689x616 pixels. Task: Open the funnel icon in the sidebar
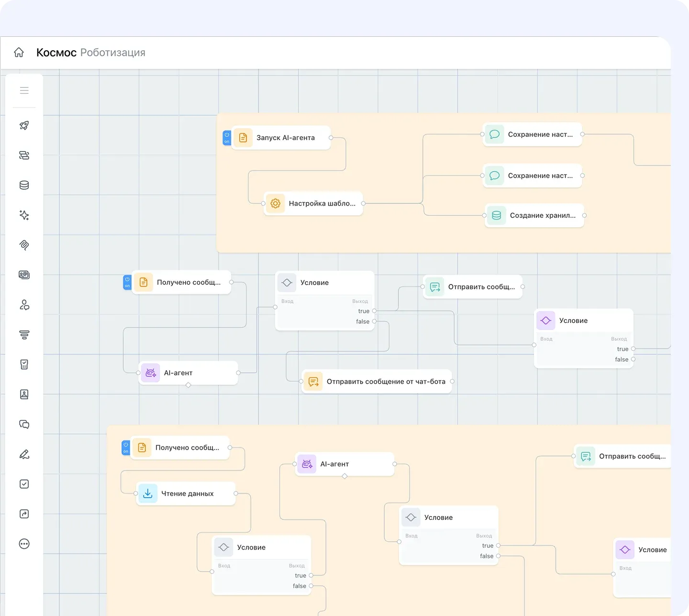(x=24, y=335)
